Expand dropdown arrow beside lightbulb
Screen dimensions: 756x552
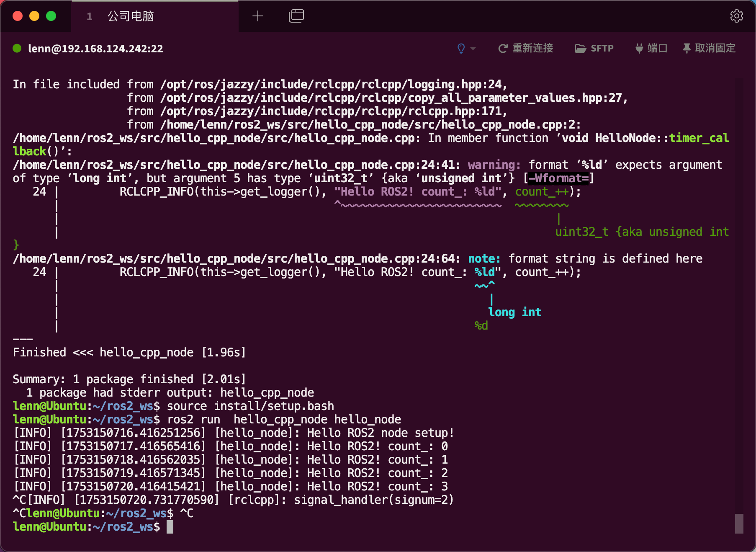coord(473,49)
